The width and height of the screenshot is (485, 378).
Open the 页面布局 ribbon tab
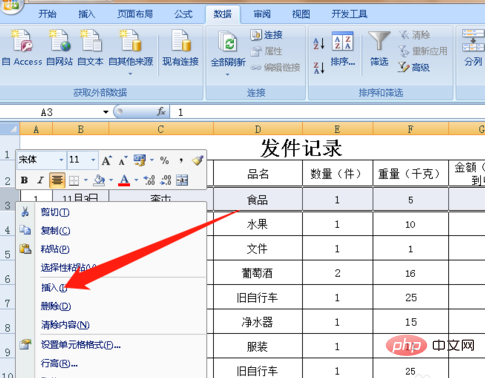tap(135, 14)
